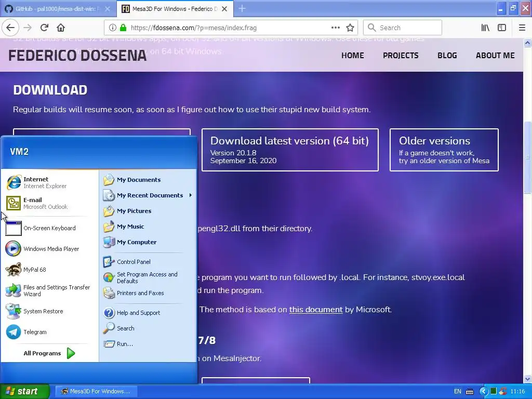532x399 pixels.
Task: Open My Computer
Action: (x=148, y=242)
